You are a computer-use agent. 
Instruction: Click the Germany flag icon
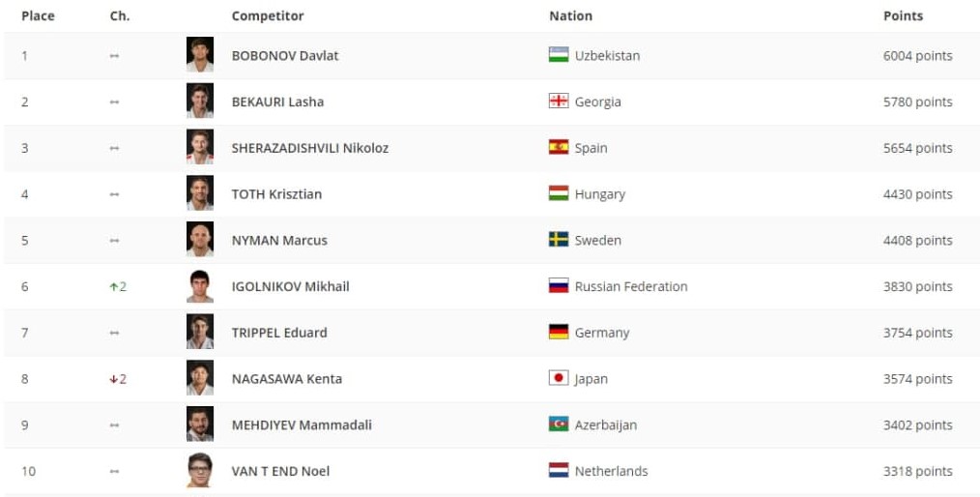tap(559, 332)
